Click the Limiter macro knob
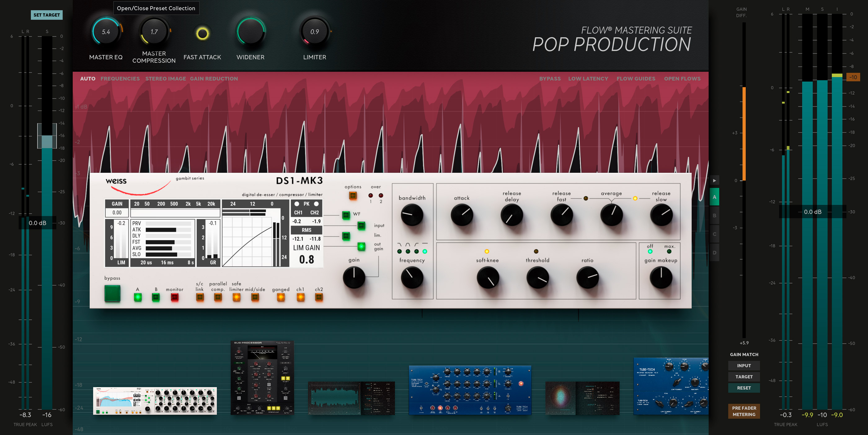Image resolution: width=868 pixels, height=435 pixels. [314, 32]
